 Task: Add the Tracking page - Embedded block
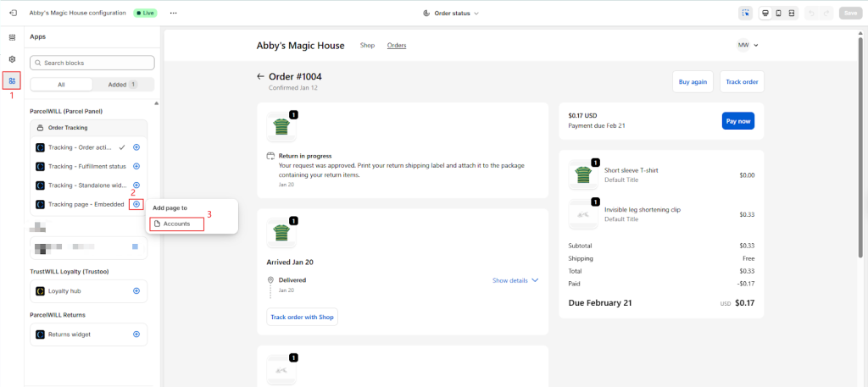tap(136, 205)
